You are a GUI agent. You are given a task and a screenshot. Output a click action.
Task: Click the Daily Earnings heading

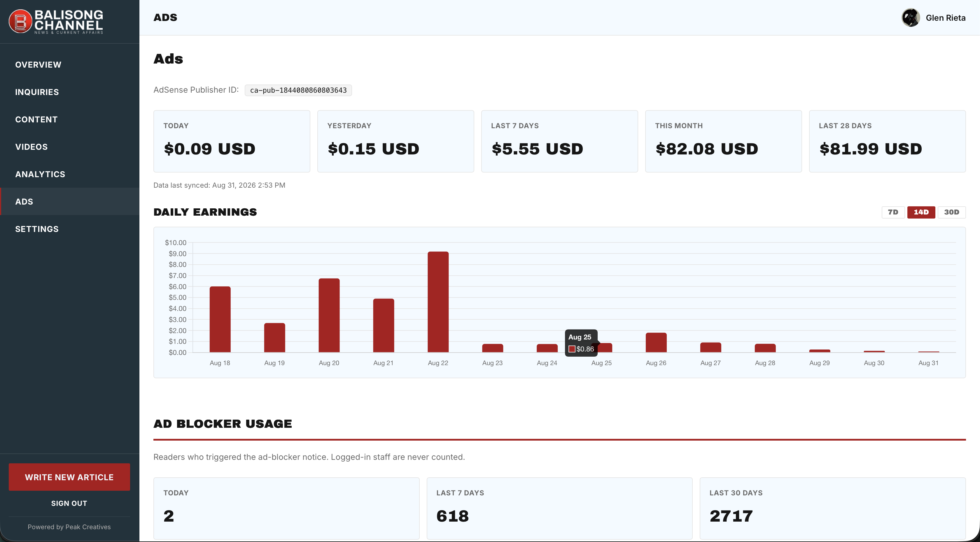205,212
